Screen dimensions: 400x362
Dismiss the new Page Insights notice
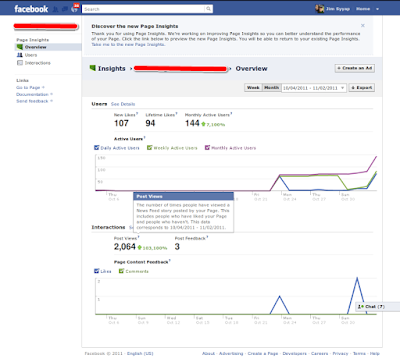363,26
